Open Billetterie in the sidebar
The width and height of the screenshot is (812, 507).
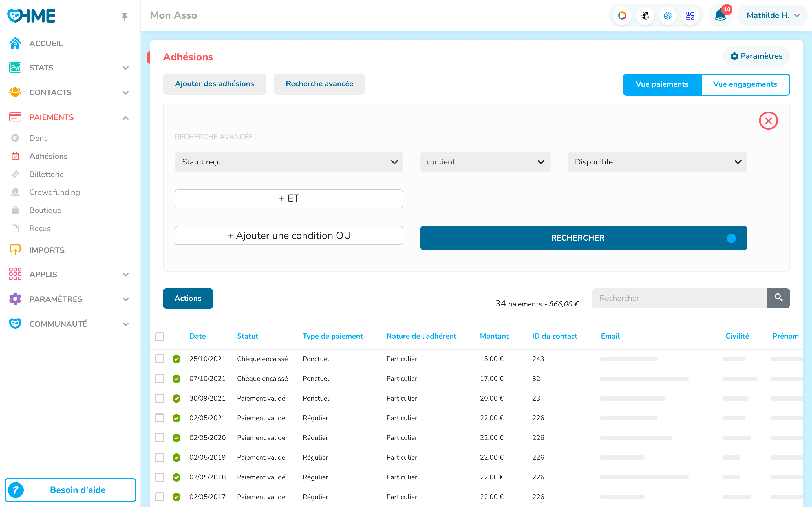(x=46, y=174)
